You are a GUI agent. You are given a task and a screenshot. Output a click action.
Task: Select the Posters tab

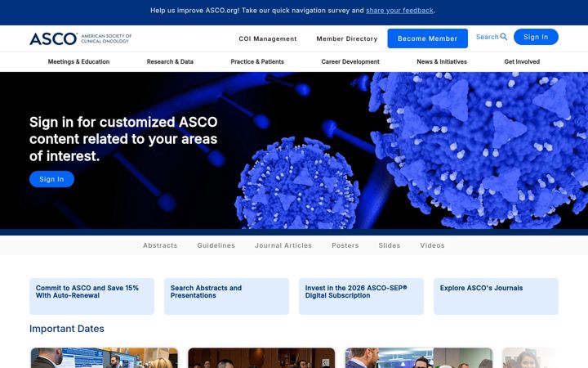(345, 245)
